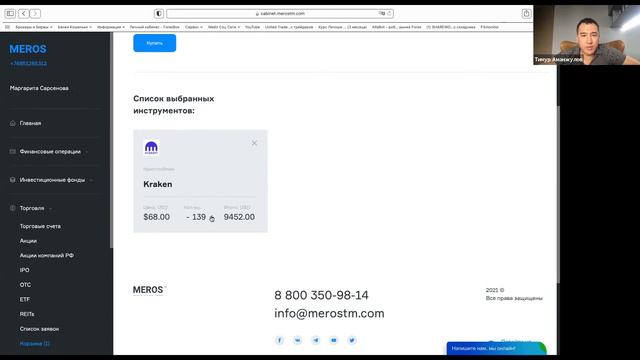This screenshot has height=360, width=640.
Task: Open the Напишите нам online chat widget
Action: coord(496,348)
